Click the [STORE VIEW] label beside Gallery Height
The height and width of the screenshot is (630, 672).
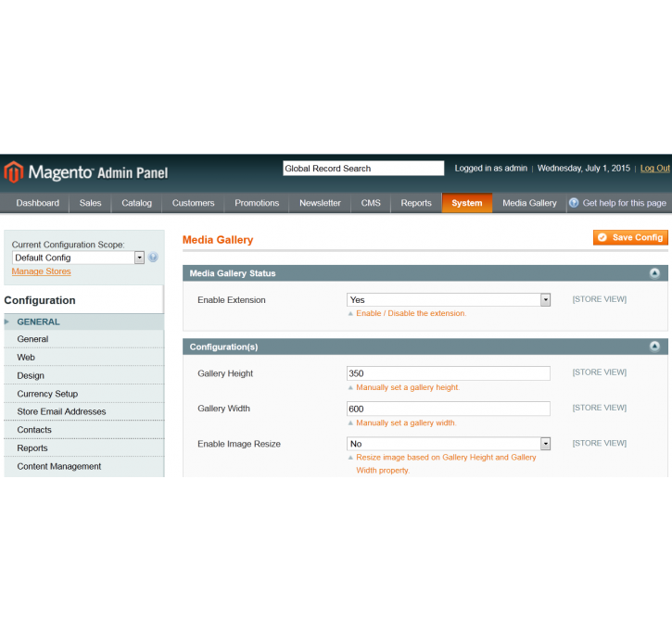click(600, 372)
